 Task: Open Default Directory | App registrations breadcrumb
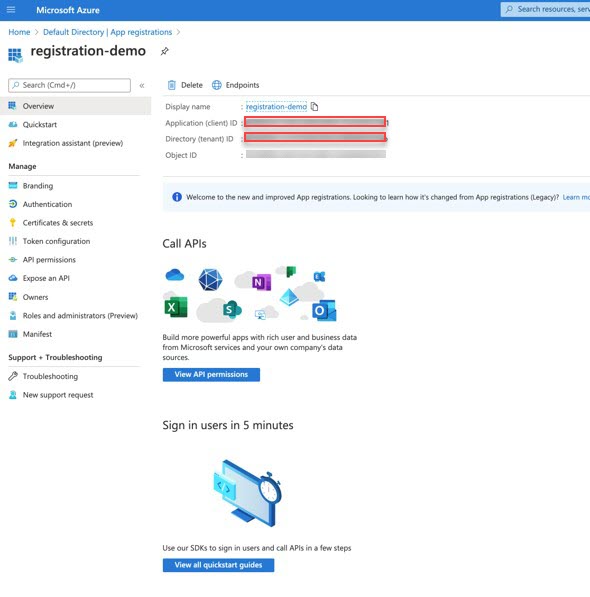pos(107,32)
